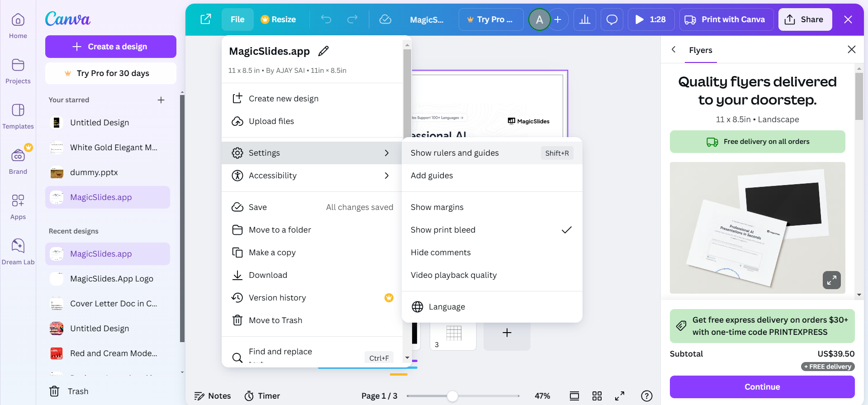The height and width of the screenshot is (405, 868).
Task: Undo the last action
Action: coord(326,19)
